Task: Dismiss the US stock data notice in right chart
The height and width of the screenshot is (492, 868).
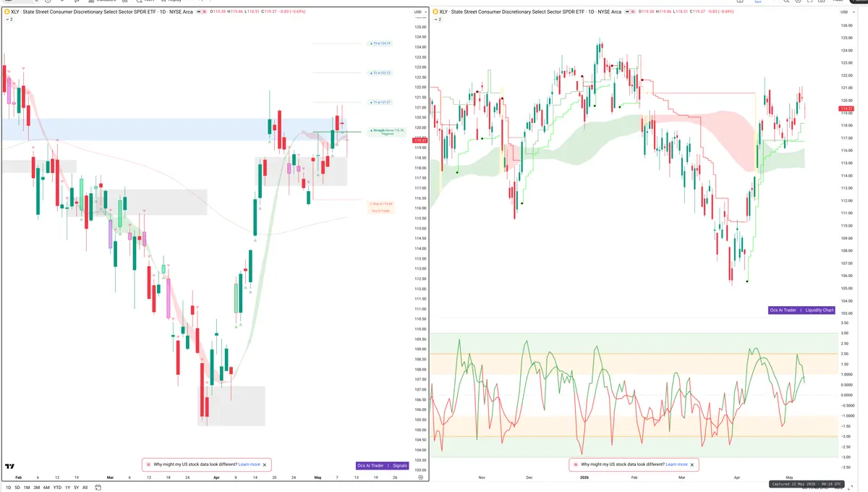Action: pos(693,465)
